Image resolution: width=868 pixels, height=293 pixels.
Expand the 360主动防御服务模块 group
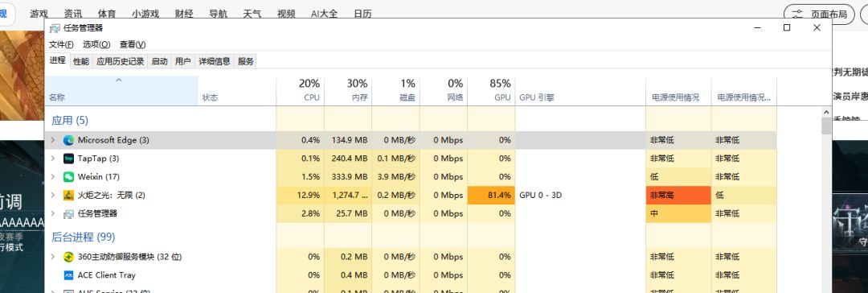click(53, 257)
